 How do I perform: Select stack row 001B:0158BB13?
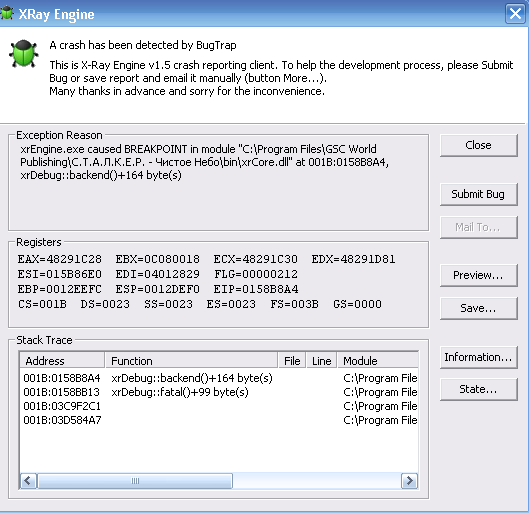[219, 392]
